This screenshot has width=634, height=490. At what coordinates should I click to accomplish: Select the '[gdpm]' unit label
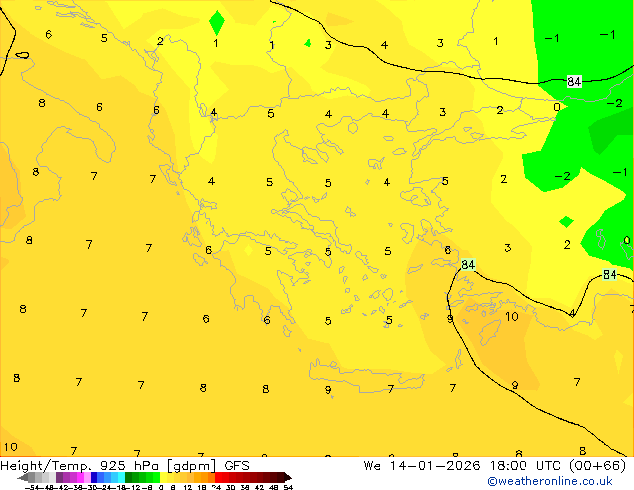(x=191, y=466)
